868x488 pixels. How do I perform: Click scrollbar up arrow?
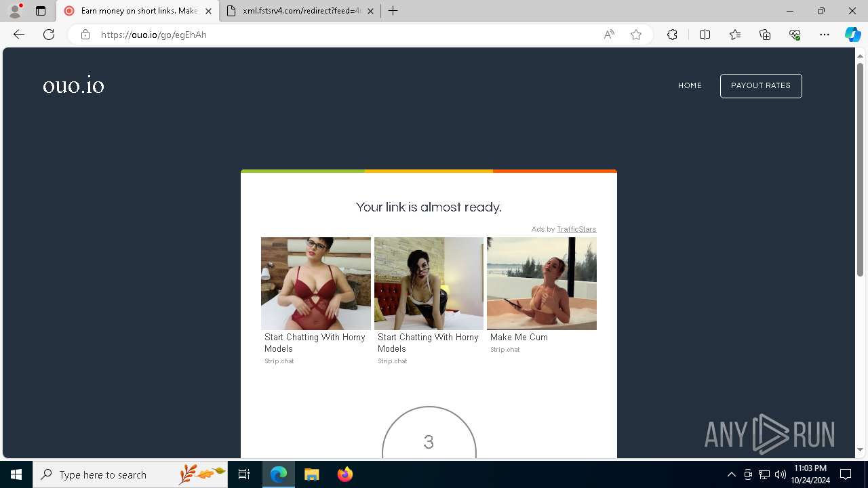860,55
